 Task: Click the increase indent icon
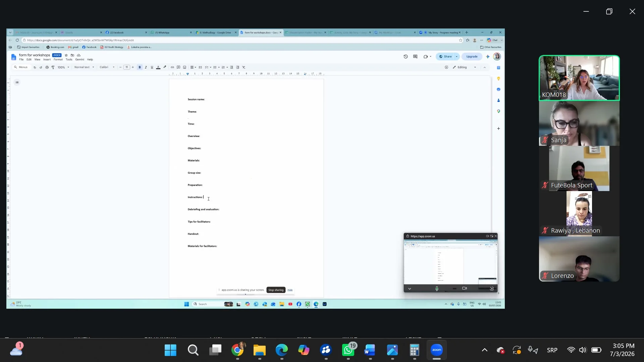pyautogui.click(x=237, y=67)
